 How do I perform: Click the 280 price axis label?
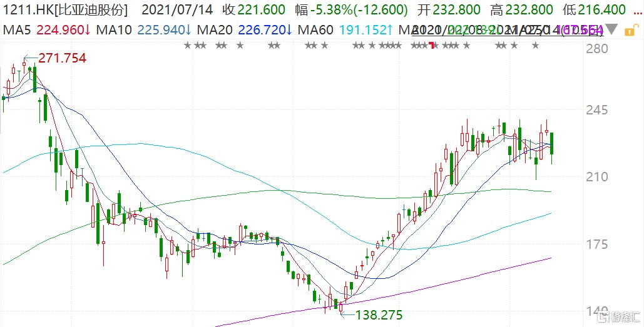[x=598, y=49]
